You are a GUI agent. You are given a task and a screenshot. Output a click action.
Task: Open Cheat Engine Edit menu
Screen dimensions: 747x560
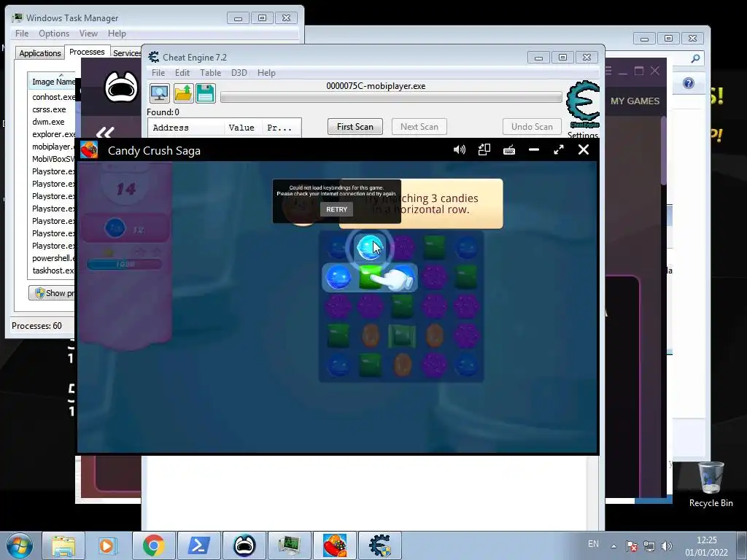pos(182,73)
